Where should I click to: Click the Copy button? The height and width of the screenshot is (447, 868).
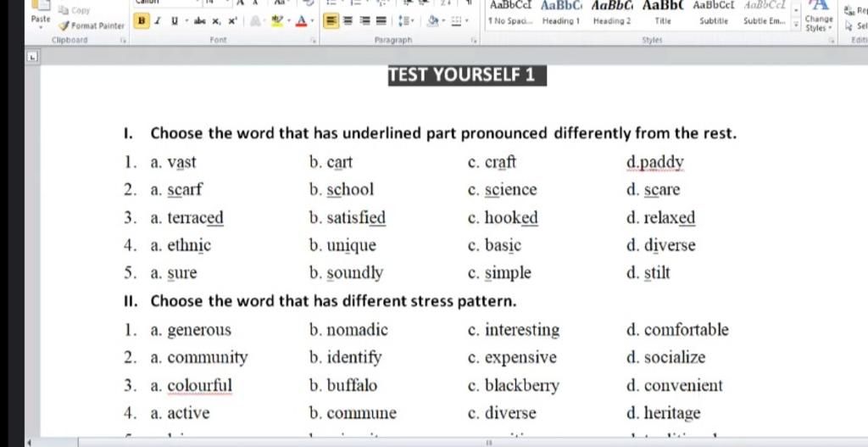[x=75, y=10]
